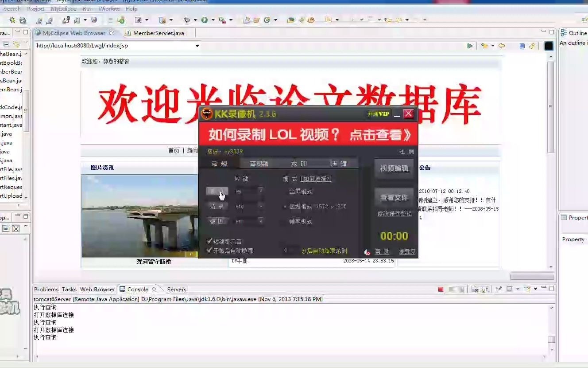Open the F11 hotkey dropdown
588x368 pixels.
(x=261, y=221)
